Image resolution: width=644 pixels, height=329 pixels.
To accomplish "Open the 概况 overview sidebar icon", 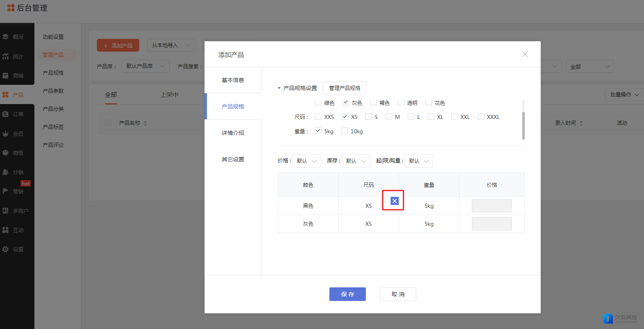I will 6,37.
